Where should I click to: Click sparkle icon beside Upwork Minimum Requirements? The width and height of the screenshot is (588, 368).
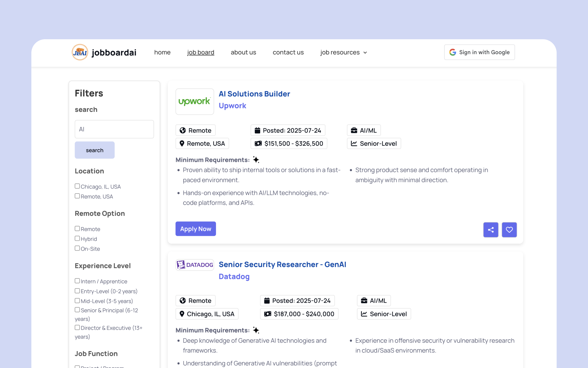pyautogui.click(x=256, y=160)
